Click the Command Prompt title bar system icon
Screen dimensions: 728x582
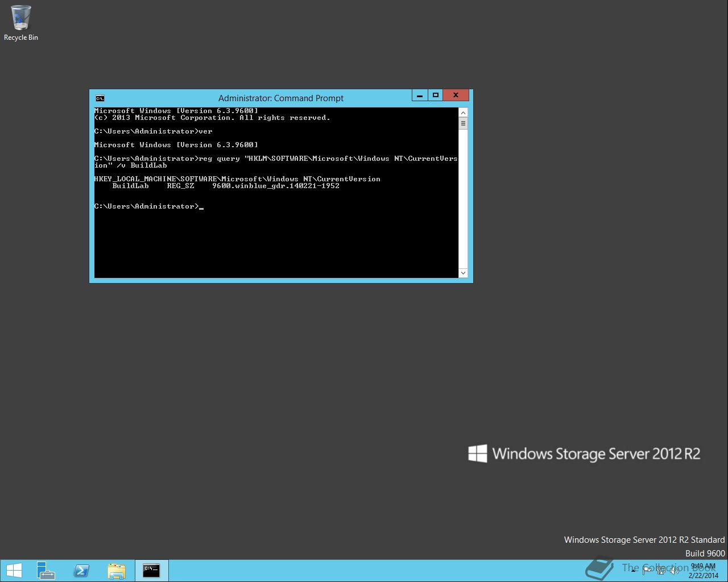(100, 98)
